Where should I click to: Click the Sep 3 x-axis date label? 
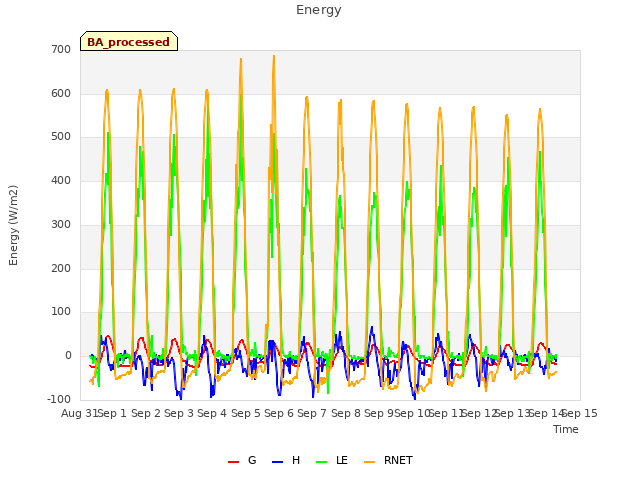179,413
